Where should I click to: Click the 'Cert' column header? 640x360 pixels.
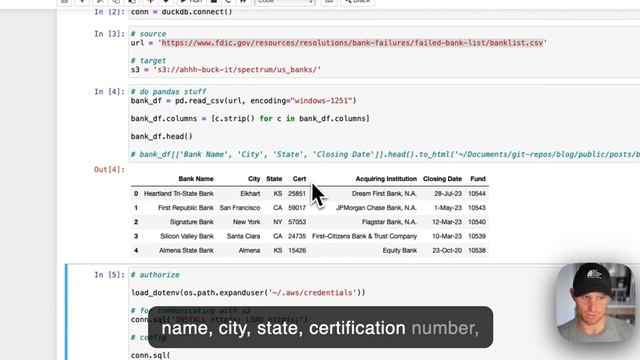299,179
